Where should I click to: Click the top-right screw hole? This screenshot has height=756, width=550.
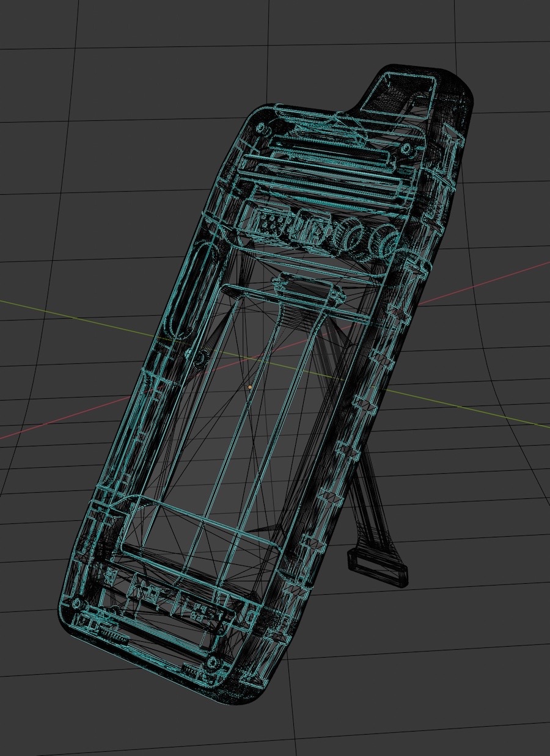(x=405, y=148)
